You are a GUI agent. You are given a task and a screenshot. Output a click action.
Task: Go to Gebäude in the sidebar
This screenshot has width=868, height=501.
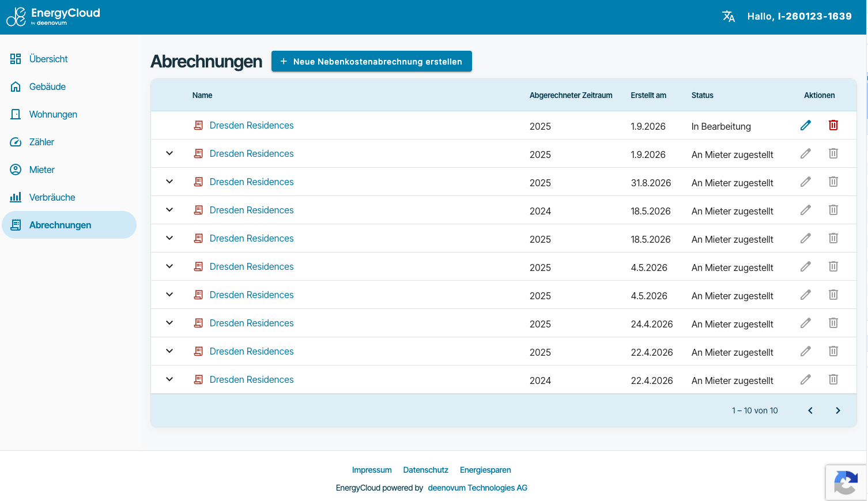(x=69, y=86)
